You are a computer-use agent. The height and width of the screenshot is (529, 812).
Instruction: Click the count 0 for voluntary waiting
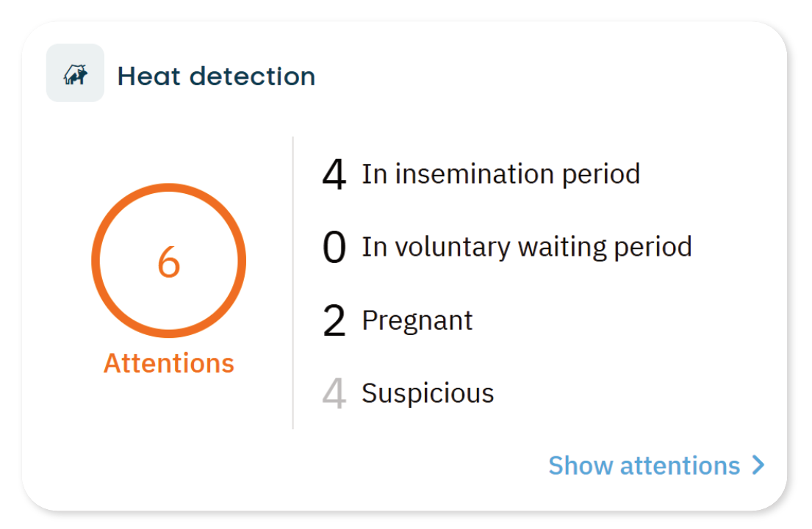tap(334, 248)
